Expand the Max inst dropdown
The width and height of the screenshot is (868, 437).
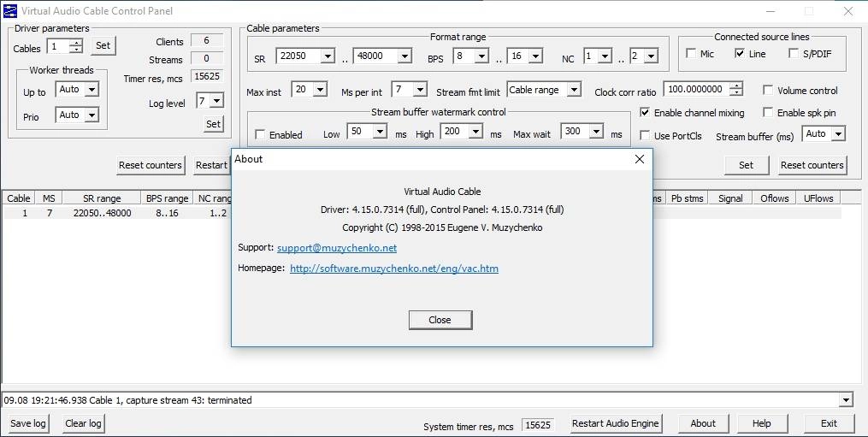point(320,89)
